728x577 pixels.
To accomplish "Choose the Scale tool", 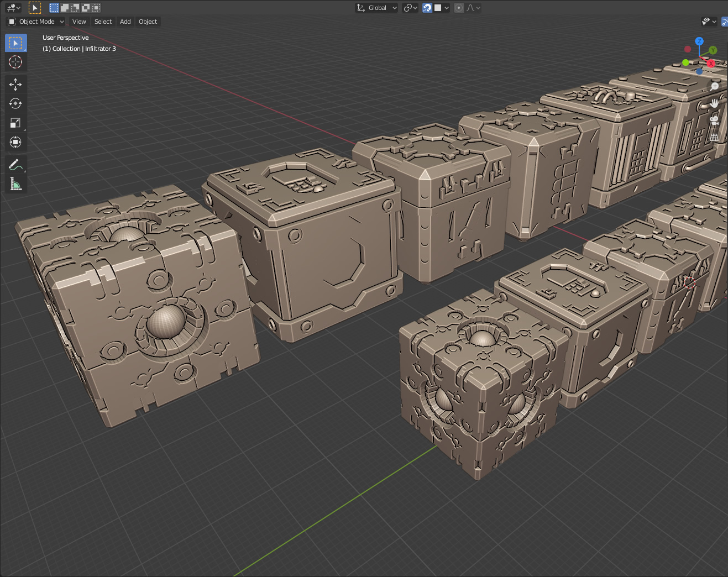I will tap(15, 123).
